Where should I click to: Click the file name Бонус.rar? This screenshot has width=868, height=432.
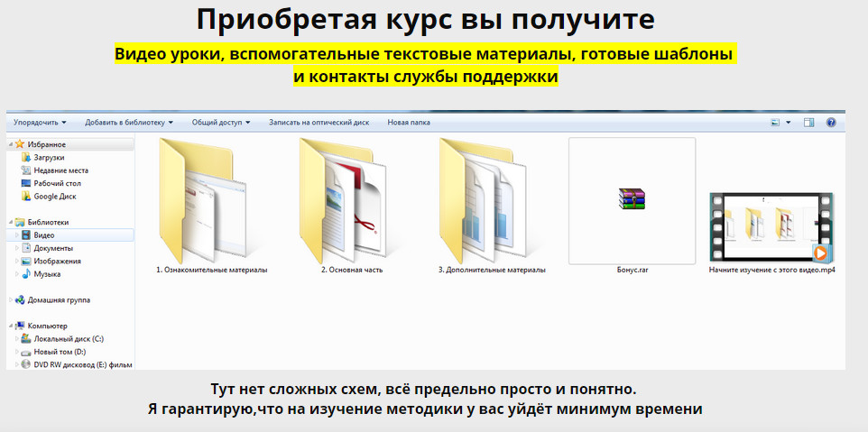coord(633,270)
